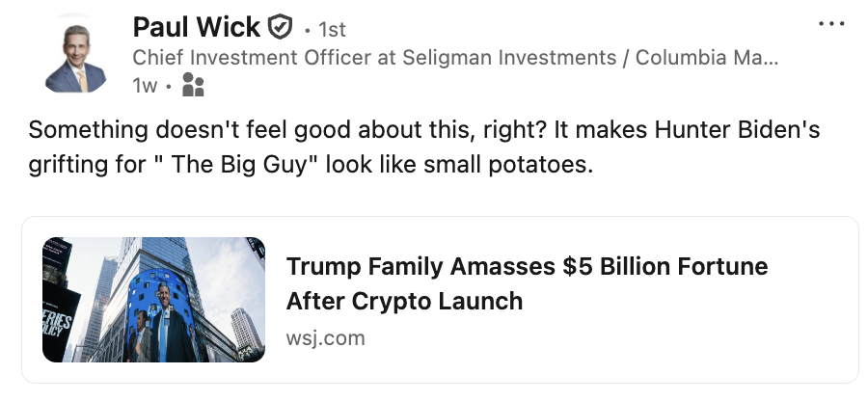868x401 pixels.
Task: Open "Trump Family Amasses $5 Billion Fortune" headline
Action: [x=527, y=267]
